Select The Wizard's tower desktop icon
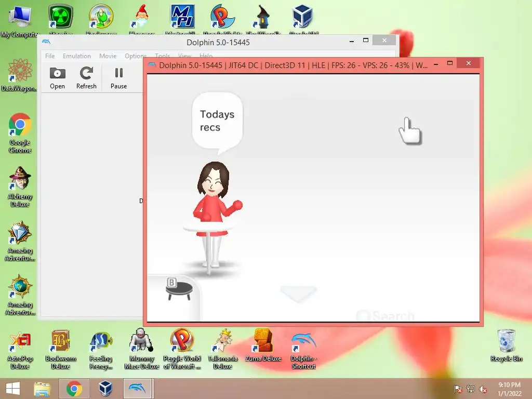532x399 pixels. point(263,18)
